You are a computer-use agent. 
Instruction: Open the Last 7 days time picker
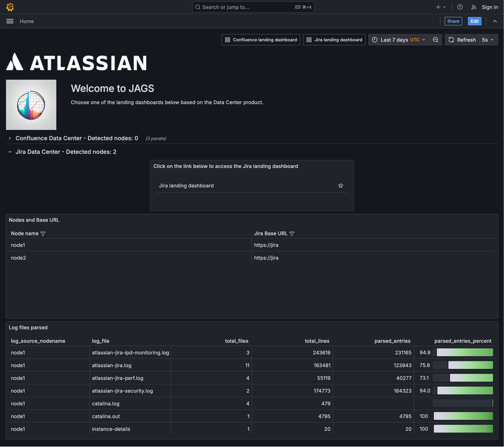pyautogui.click(x=399, y=40)
